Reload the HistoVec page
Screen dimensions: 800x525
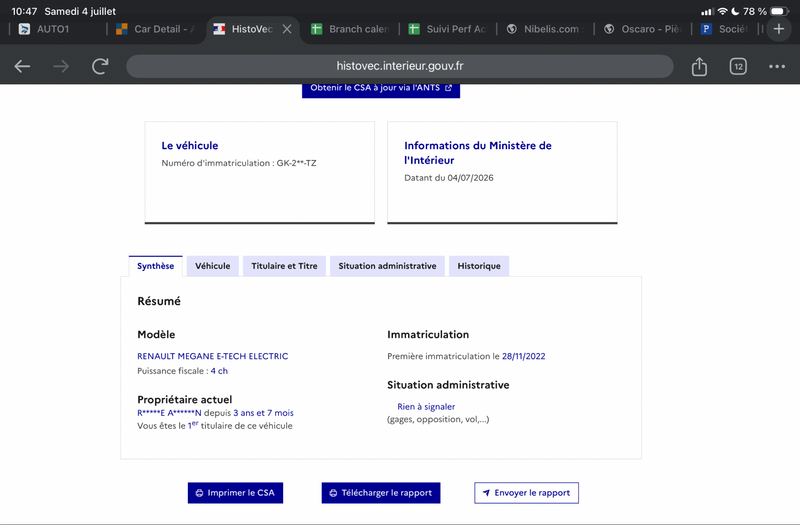[x=100, y=66]
